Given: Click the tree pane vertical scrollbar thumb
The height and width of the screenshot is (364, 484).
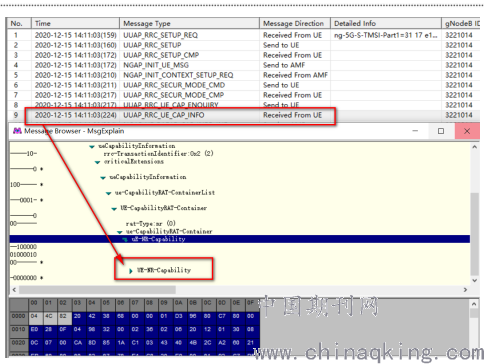Looking at the screenshot, I should pyautogui.click(x=475, y=235).
